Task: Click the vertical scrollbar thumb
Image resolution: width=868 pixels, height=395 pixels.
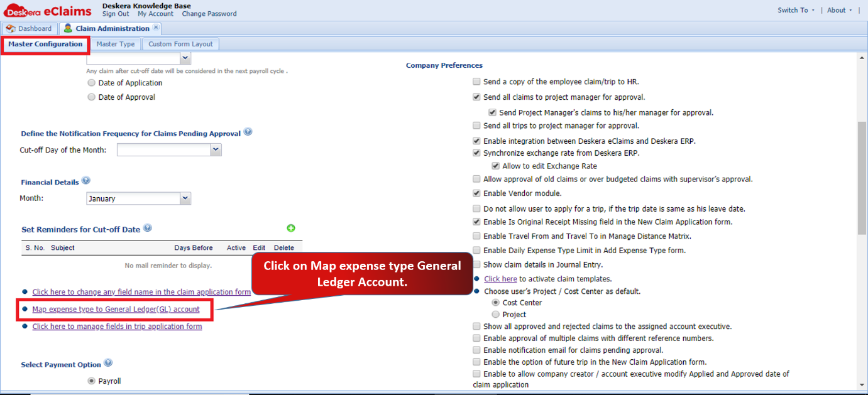Action: point(862,177)
